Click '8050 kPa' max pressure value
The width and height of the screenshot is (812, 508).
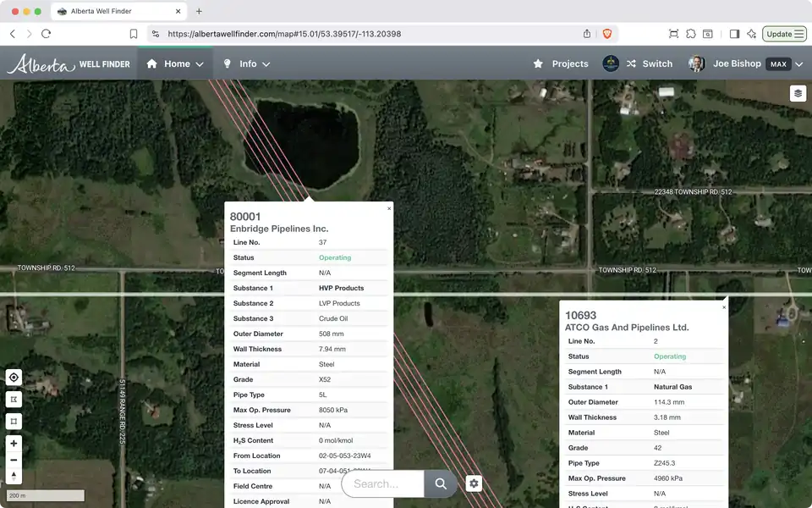coord(333,410)
